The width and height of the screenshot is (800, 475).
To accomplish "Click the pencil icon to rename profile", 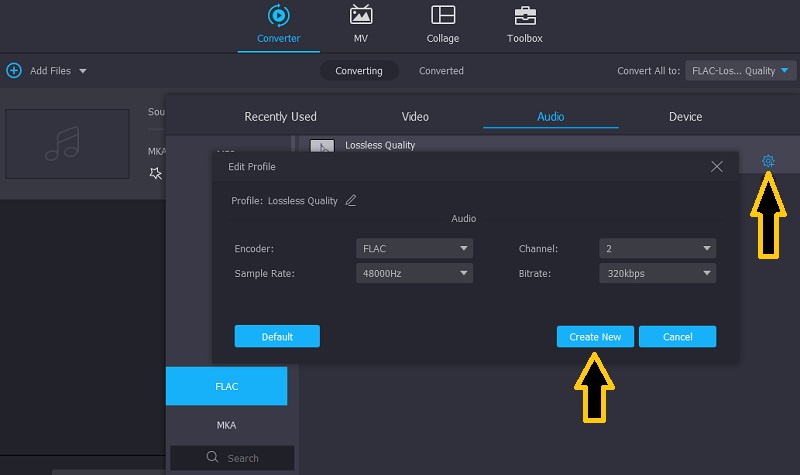I will (x=350, y=200).
